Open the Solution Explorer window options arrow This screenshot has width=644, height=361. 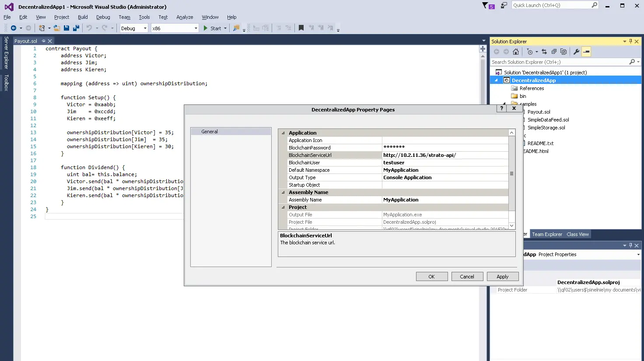click(625, 42)
